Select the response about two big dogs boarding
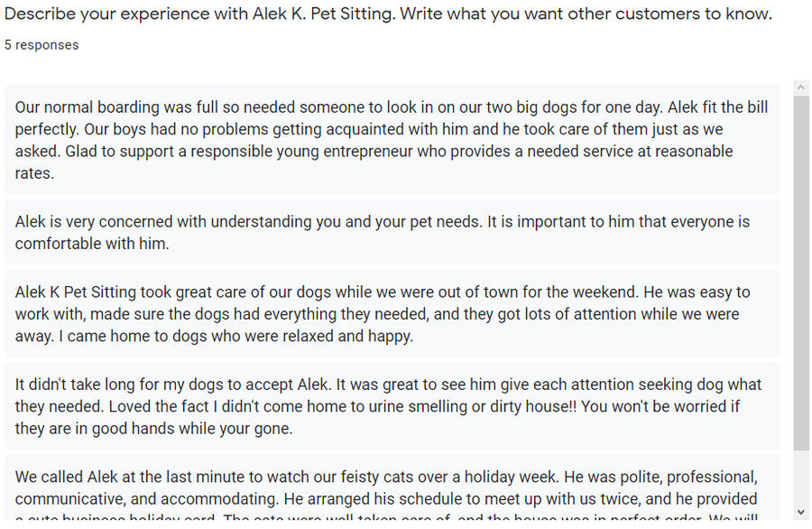This screenshot has width=812, height=529. click(392, 140)
